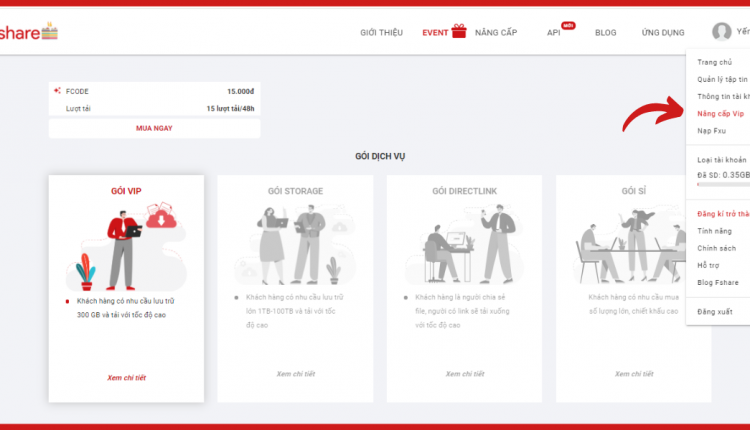
Task: Click 15 lượt tải/48h value
Action: coord(230,109)
